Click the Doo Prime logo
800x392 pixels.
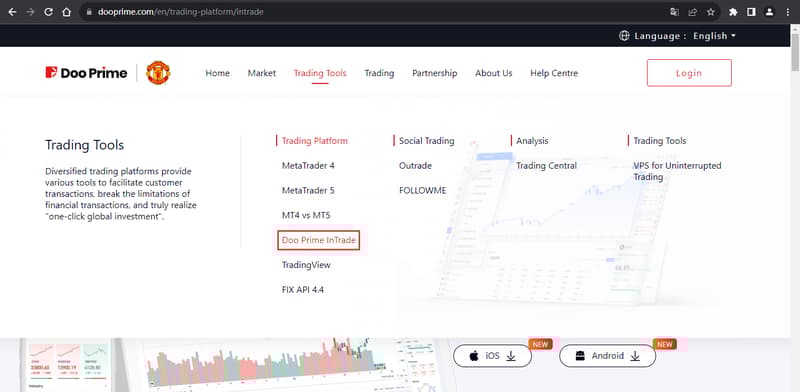pyautogui.click(x=86, y=73)
